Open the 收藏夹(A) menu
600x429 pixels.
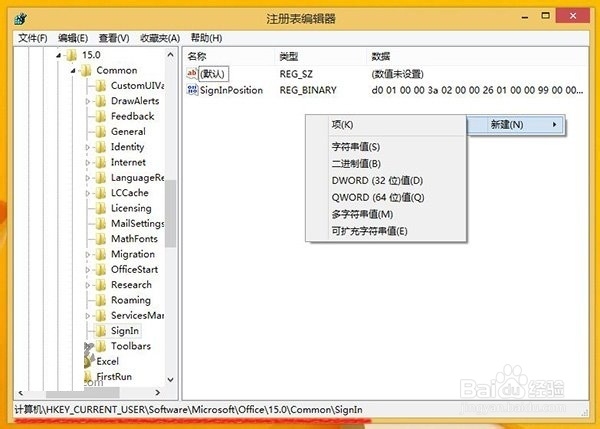tap(160, 38)
